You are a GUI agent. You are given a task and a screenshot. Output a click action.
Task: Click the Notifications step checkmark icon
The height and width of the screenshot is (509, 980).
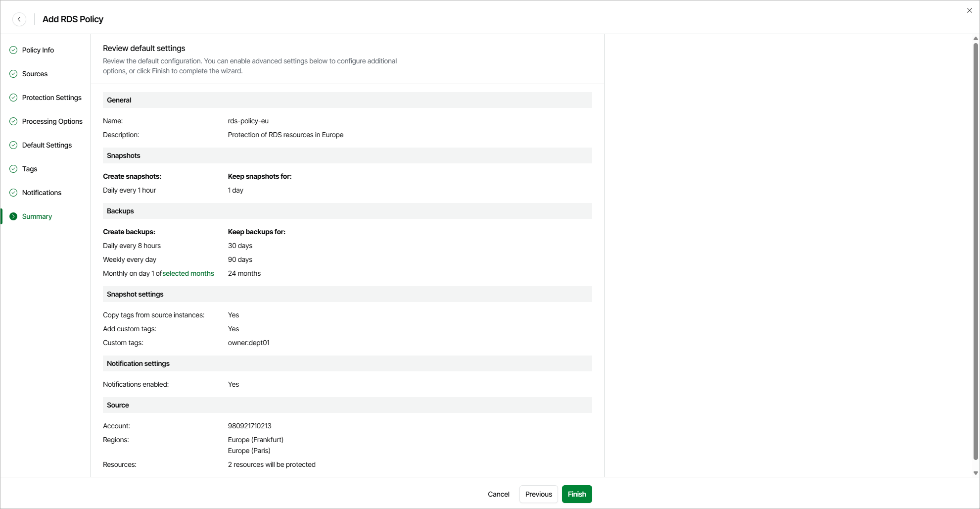point(13,193)
